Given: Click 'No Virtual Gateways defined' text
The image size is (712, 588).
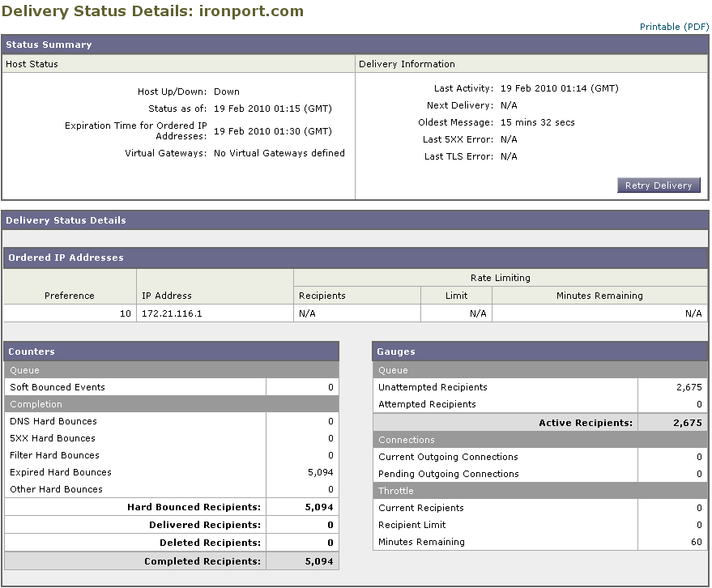Looking at the screenshot, I should pyautogui.click(x=279, y=153).
